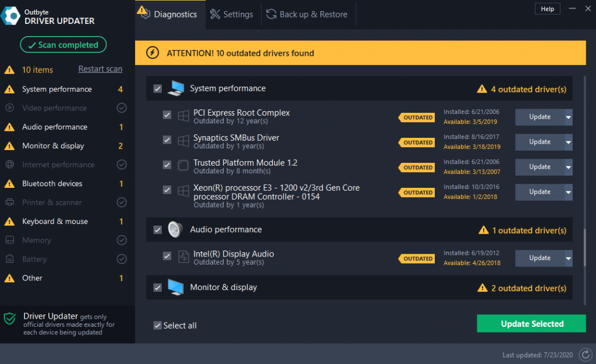Open Update dropdown arrow for Trusted Platform Module
Image resolution: width=596 pixels, height=364 pixels.
tap(568, 167)
